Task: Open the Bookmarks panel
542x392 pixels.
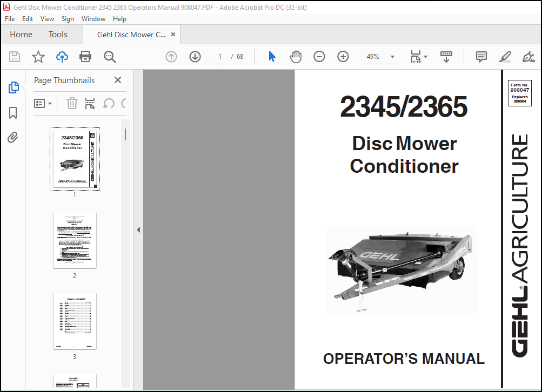Action: [13, 113]
